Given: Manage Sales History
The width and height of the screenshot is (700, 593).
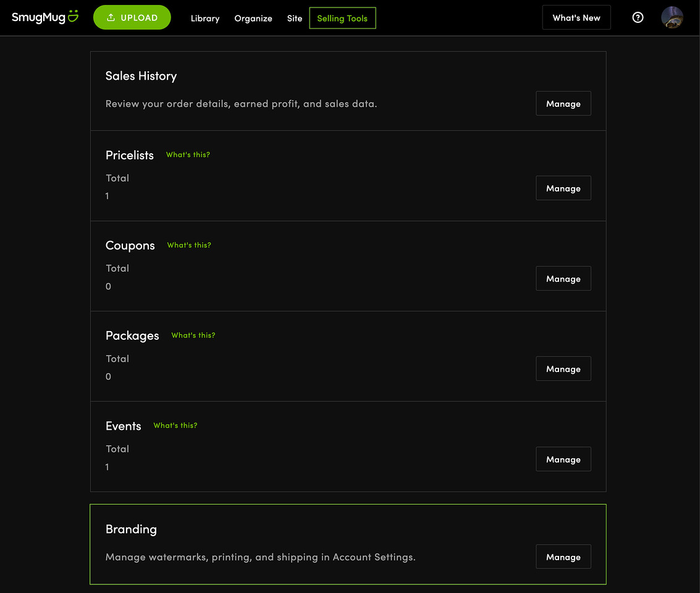Looking at the screenshot, I should (563, 104).
